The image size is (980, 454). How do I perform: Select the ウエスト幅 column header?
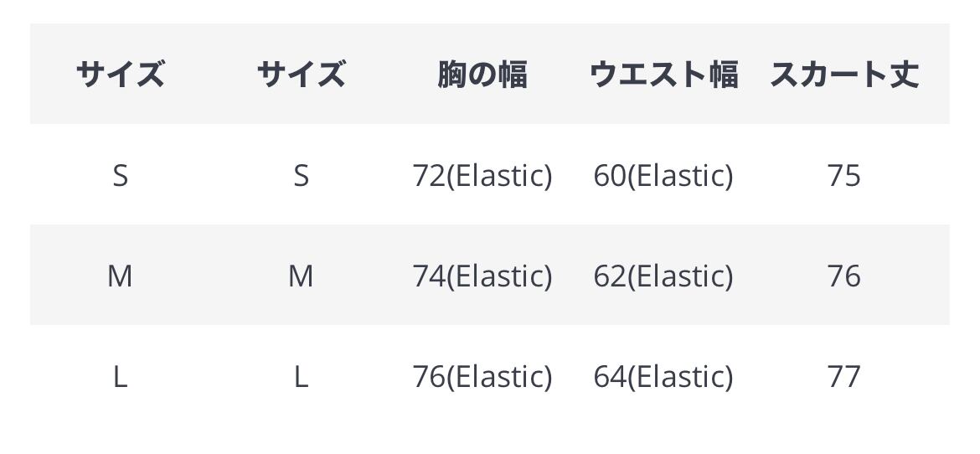(x=663, y=75)
